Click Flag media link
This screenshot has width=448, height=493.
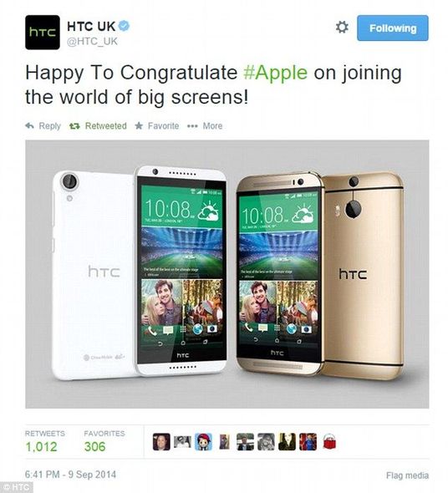[x=407, y=475]
